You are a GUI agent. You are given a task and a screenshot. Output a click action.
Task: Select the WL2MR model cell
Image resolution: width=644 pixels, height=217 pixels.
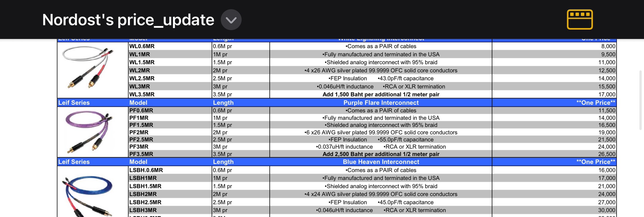(170, 70)
